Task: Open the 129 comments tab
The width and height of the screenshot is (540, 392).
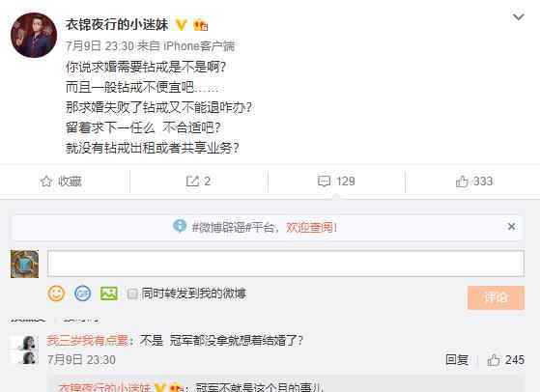Action: tap(336, 181)
